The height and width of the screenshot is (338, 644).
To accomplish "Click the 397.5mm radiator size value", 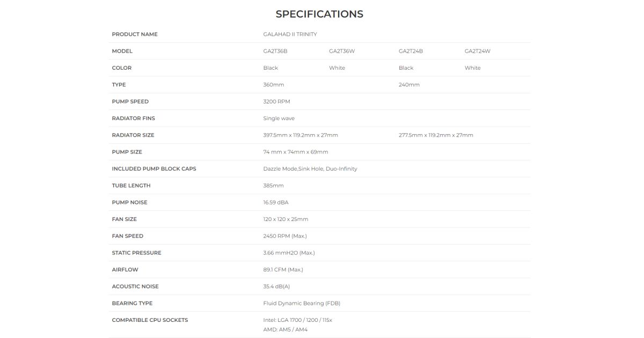I will [x=301, y=135].
